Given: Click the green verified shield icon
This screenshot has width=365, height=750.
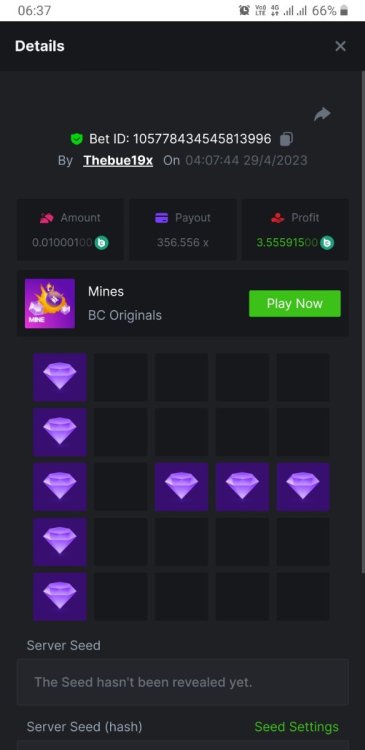Looking at the screenshot, I should [77, 139].
